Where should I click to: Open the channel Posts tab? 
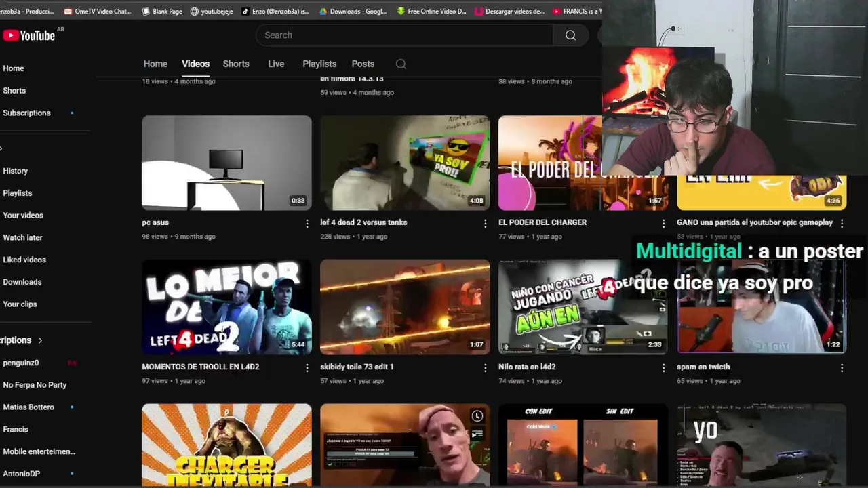tap(363, 64)
